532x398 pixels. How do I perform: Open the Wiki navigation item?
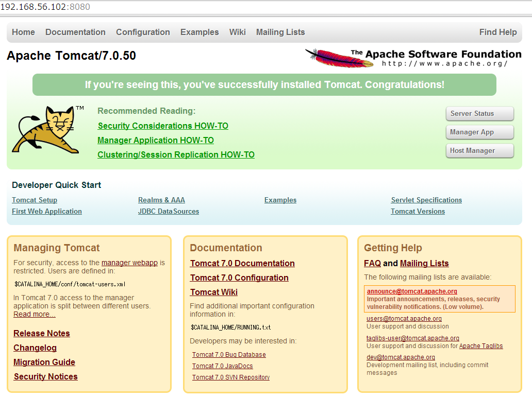click(x=238, y=32)
